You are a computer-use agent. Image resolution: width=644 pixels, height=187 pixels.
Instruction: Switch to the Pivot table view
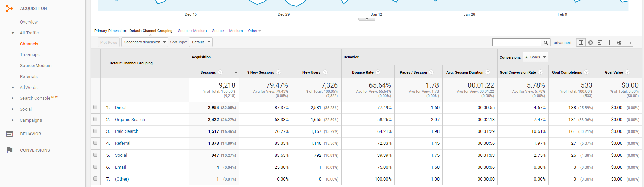coord(628,43)
